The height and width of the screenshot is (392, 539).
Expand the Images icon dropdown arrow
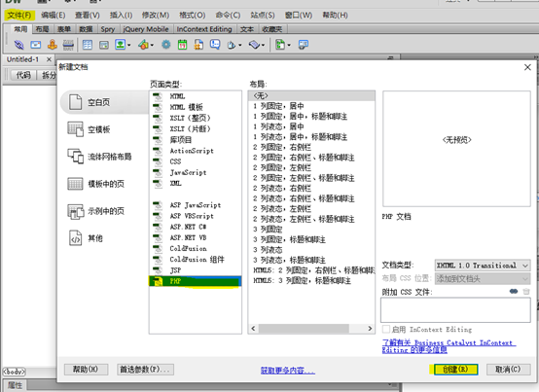point(128,45)
